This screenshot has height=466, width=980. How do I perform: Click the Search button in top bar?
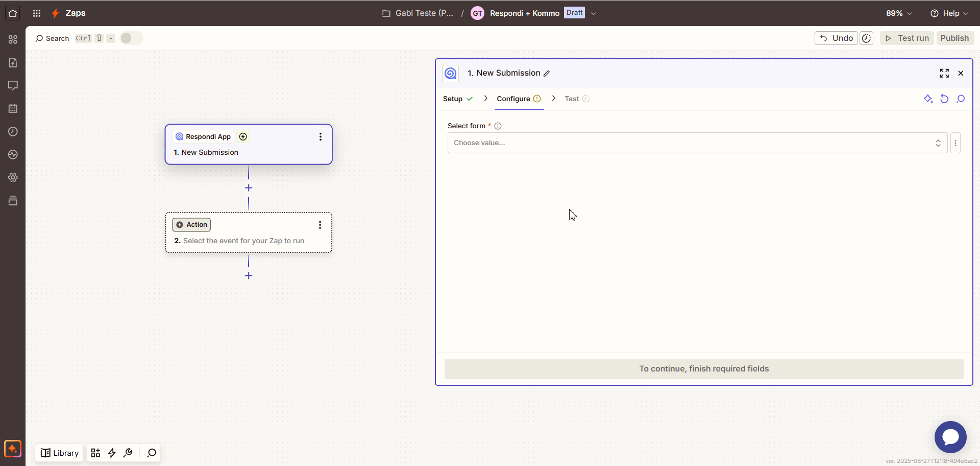click(52, 38)
